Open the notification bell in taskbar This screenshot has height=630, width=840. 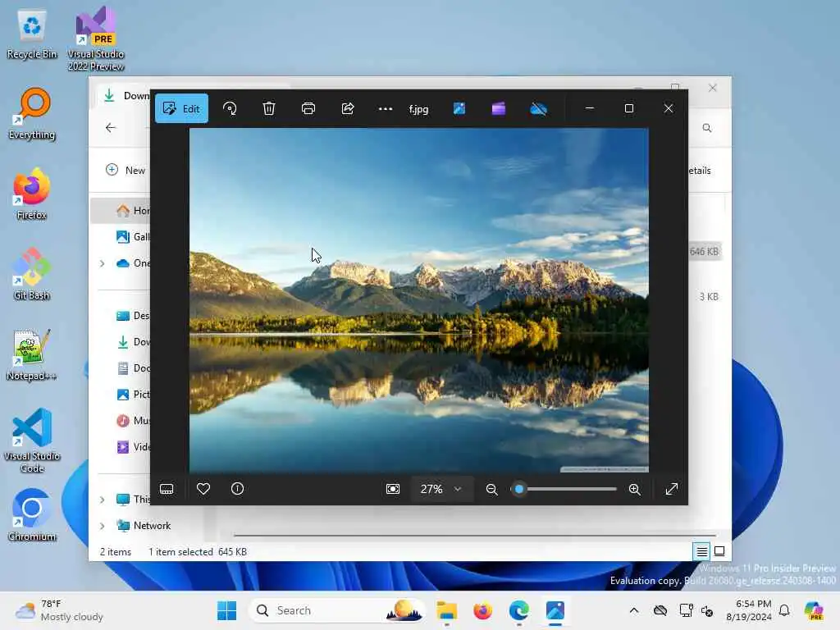(x=784, y=610)
